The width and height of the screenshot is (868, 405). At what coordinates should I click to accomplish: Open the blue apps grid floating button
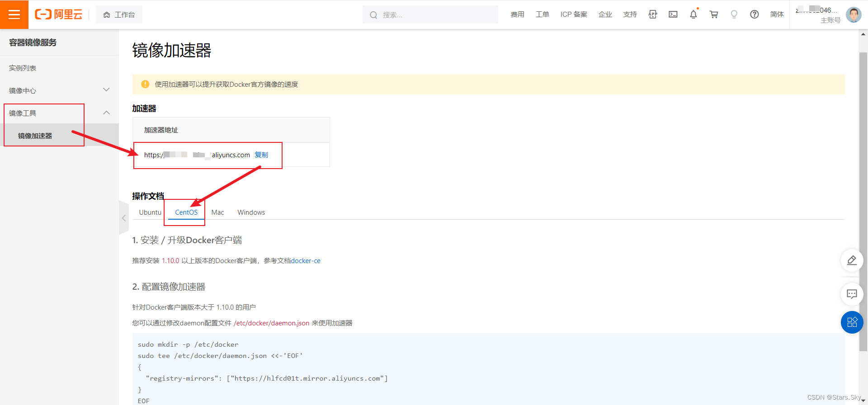[x=852, y=322]
